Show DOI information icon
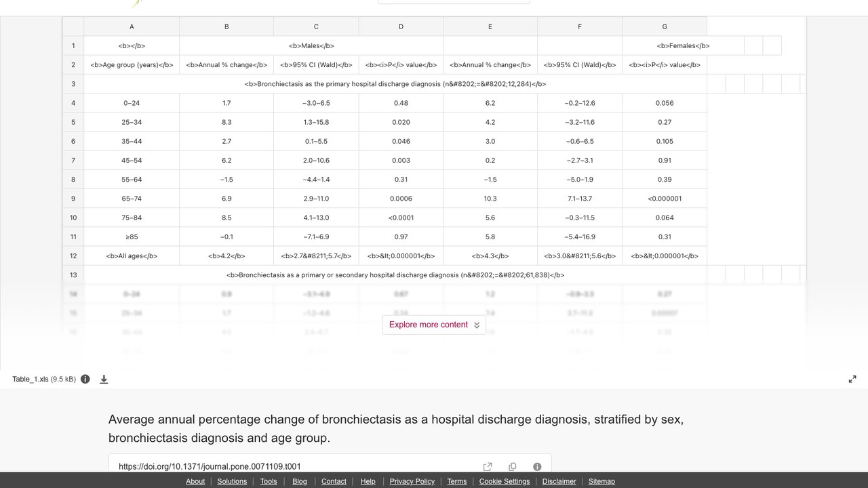This screenshot has width=868, height=488. point(537,466)
